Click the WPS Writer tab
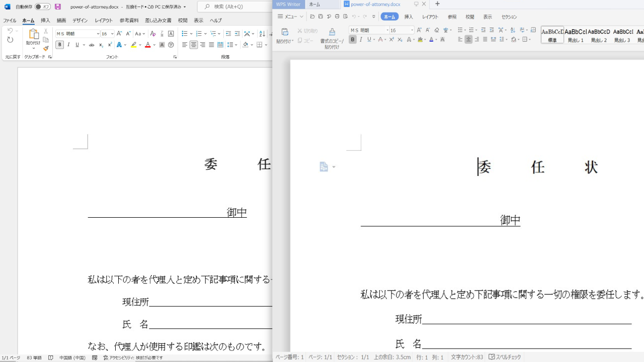The height and width of the screenshot is (362, 644). coord(288,4)
